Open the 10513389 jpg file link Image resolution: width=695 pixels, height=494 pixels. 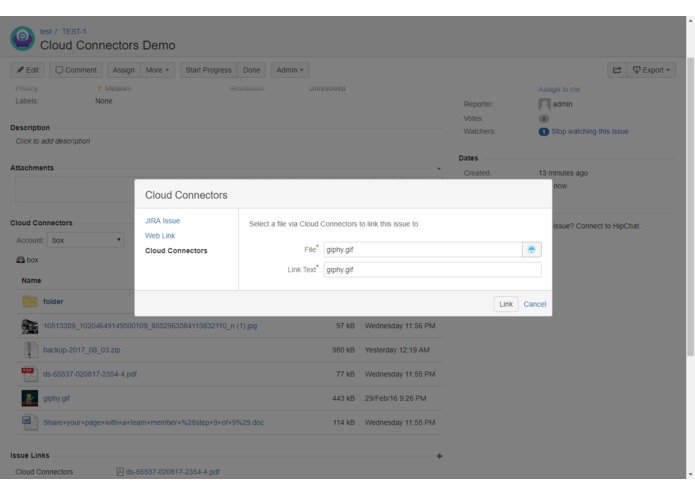pos(150,326)
